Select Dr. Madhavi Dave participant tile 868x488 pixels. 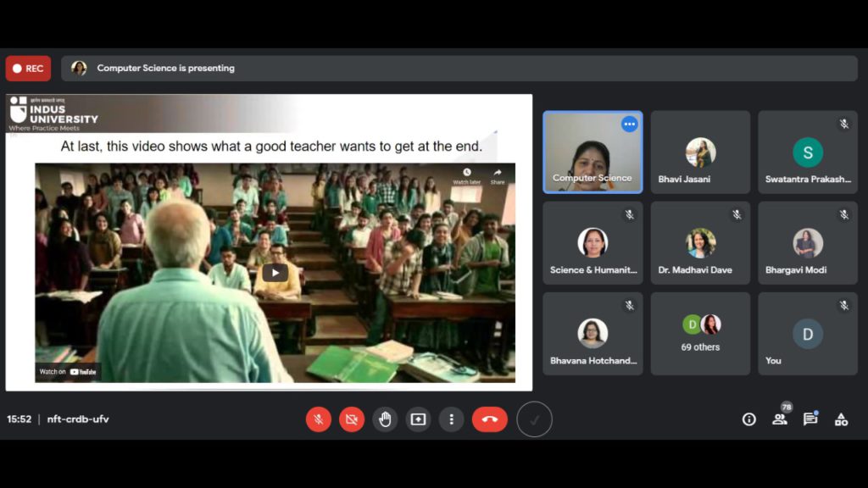point(700,243)
